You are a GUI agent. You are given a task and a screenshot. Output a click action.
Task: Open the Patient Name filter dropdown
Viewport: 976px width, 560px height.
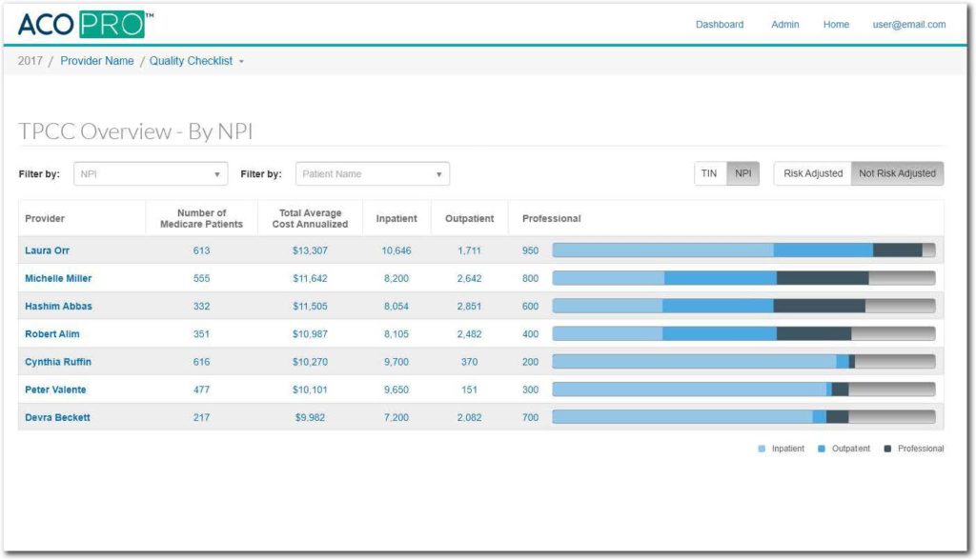pyautogui.click(x=372, y=174)
